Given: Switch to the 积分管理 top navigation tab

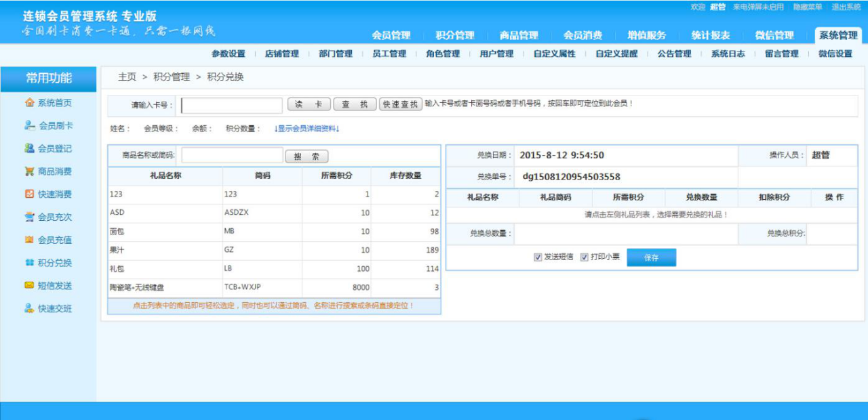Looking at the screenshot, I should (x=455, y=35).
